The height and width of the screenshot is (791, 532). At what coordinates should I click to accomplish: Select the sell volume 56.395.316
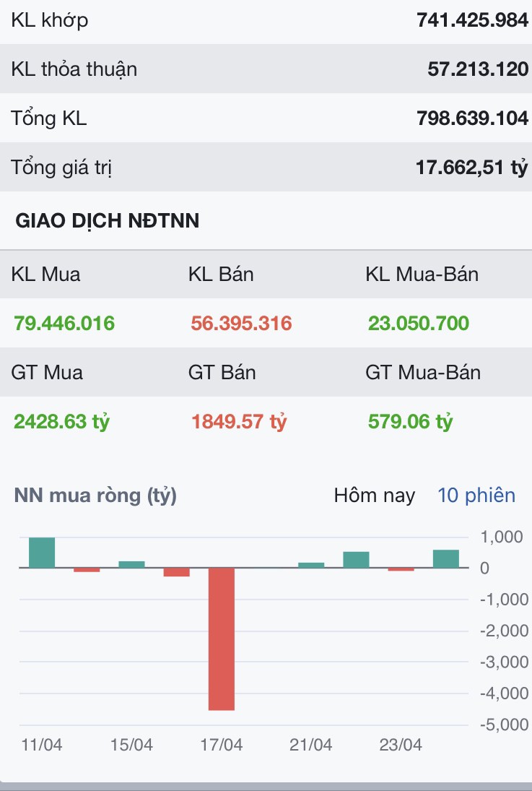[x=242, y=324]
